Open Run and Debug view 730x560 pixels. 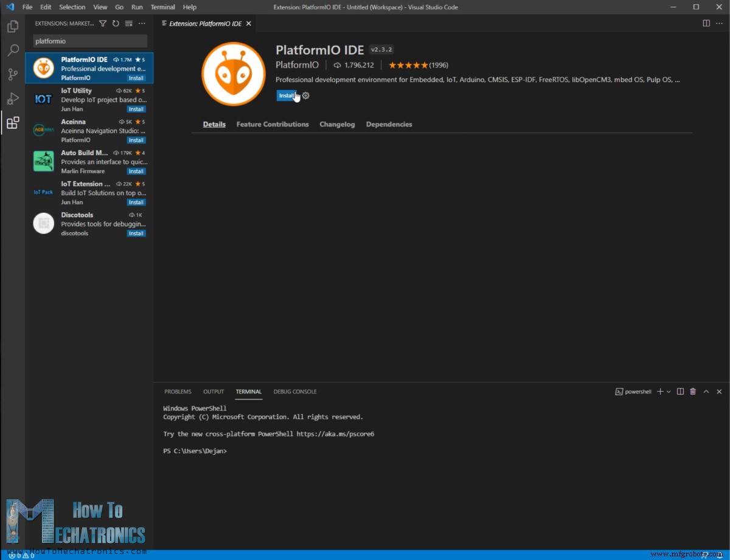coord(12,99)
